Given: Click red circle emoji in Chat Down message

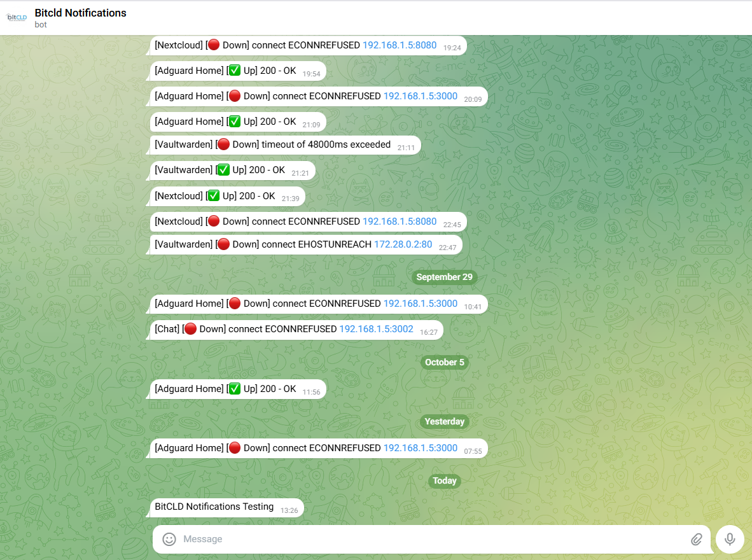Looking at the screenshot, I should [190, 329].
